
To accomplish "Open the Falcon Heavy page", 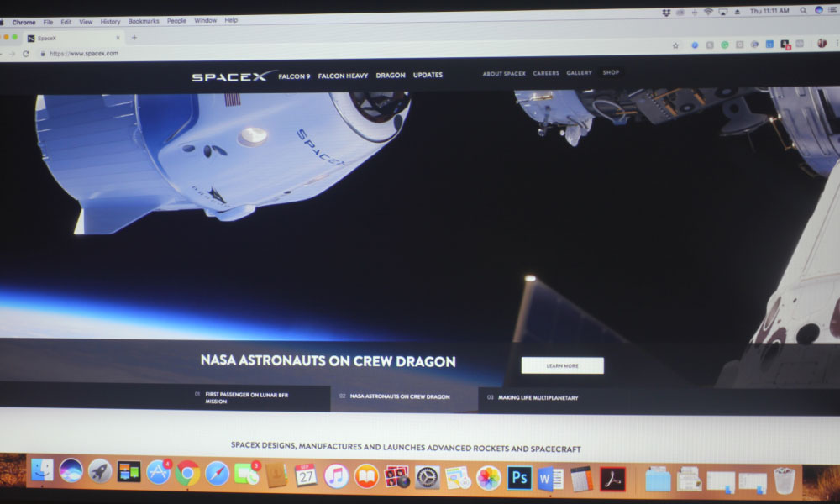I will pos(343,76).
